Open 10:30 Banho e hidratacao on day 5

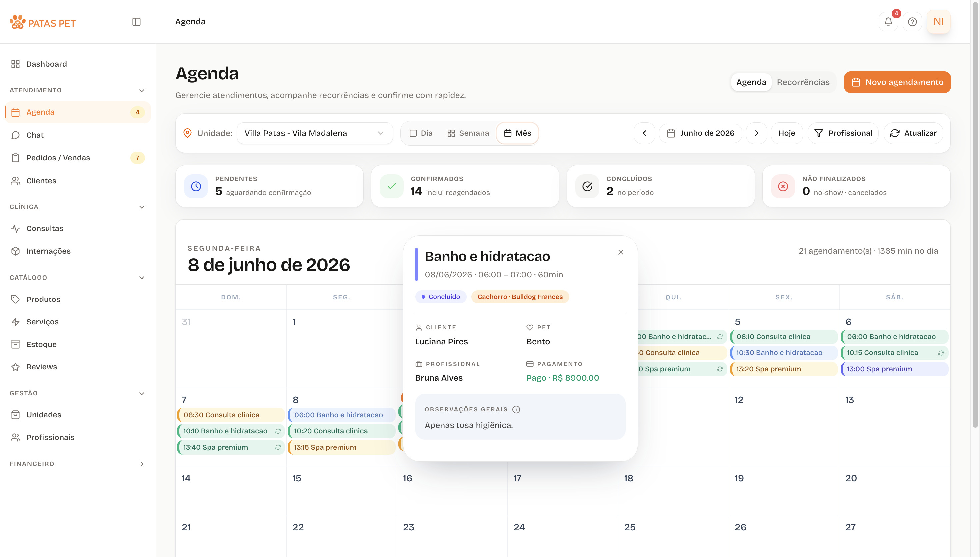click(784, 352)
